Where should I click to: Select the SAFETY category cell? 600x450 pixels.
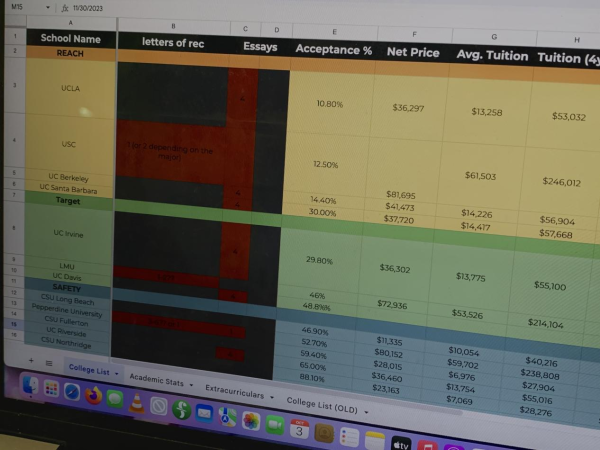click(x=67, y=288)
